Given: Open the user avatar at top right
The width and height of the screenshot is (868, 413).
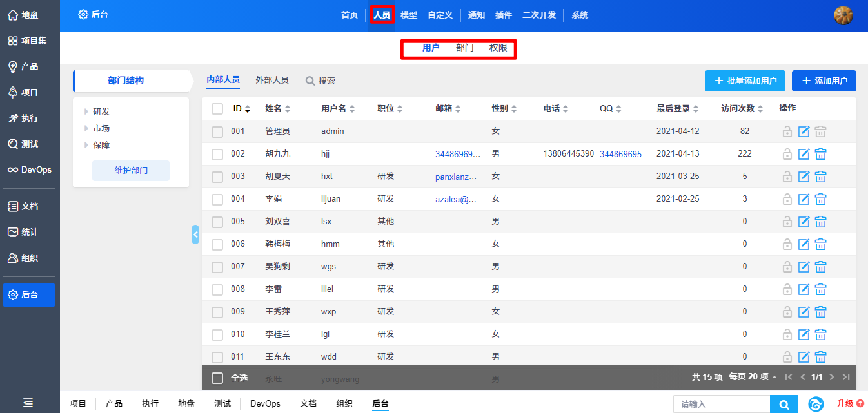Looking at the screenshot, I should tap(843, 15).
